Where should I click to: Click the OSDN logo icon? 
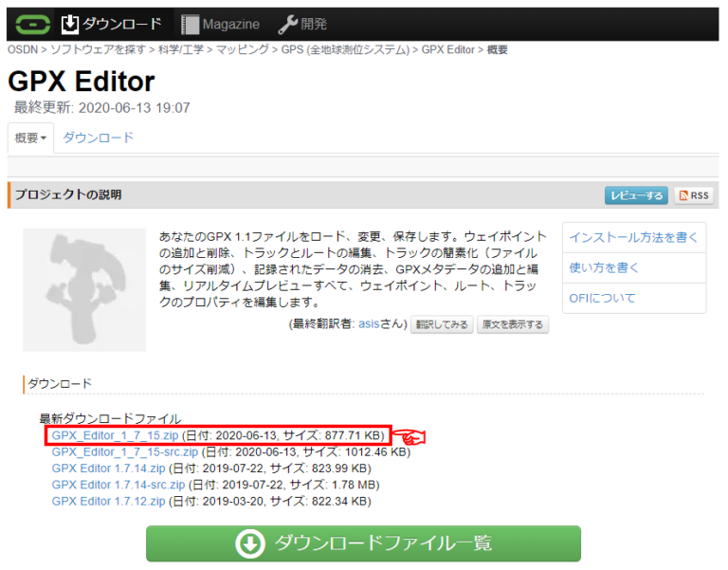pos(31,24)
